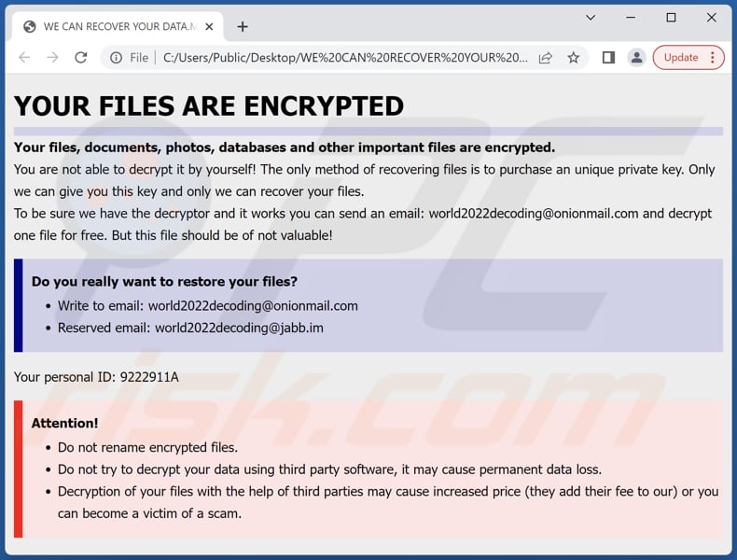Screen dimensions: 737x560
Task: Open Chrome's three-dot menu
Action: [712, 58]
